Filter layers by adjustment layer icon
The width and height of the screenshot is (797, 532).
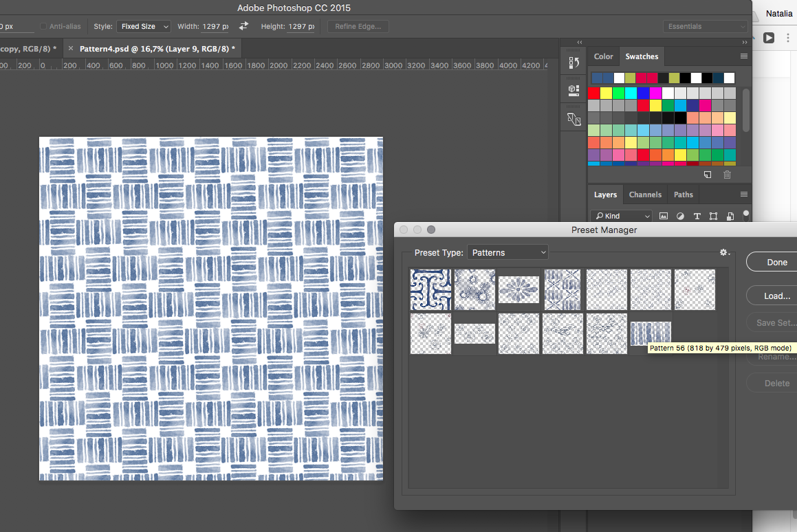(680, 216)
